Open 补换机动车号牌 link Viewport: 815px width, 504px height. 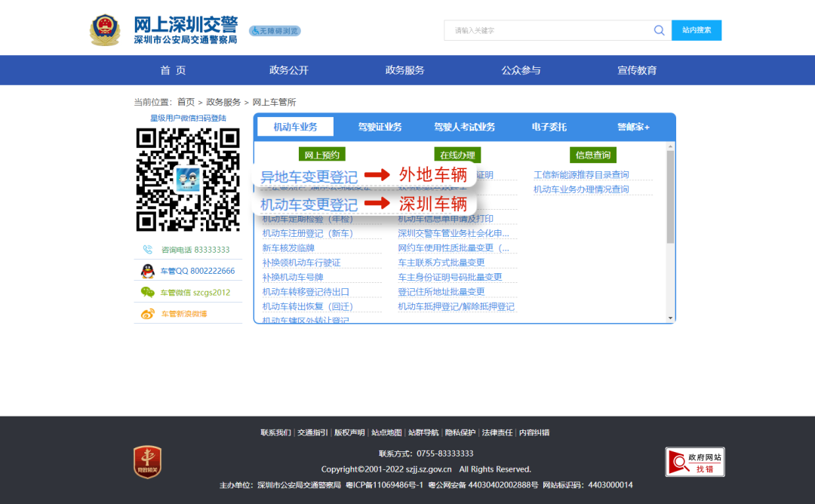click(x=293, y=277)
